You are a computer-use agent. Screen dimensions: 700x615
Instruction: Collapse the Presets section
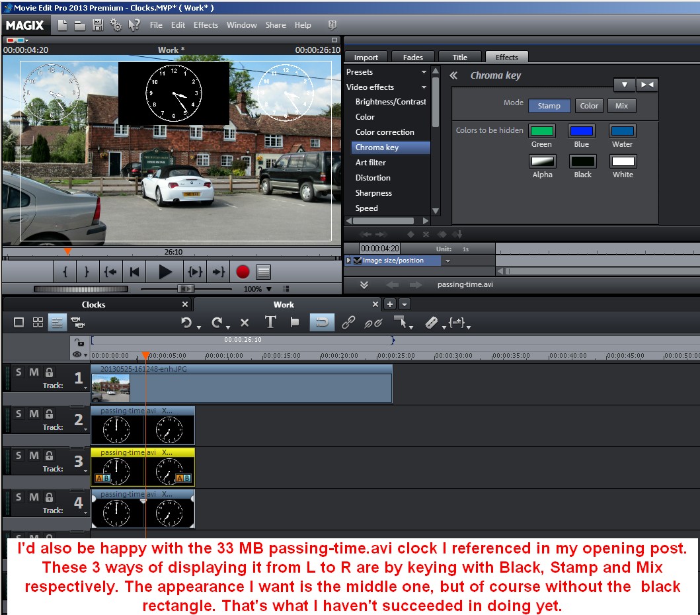click(424, 72)
